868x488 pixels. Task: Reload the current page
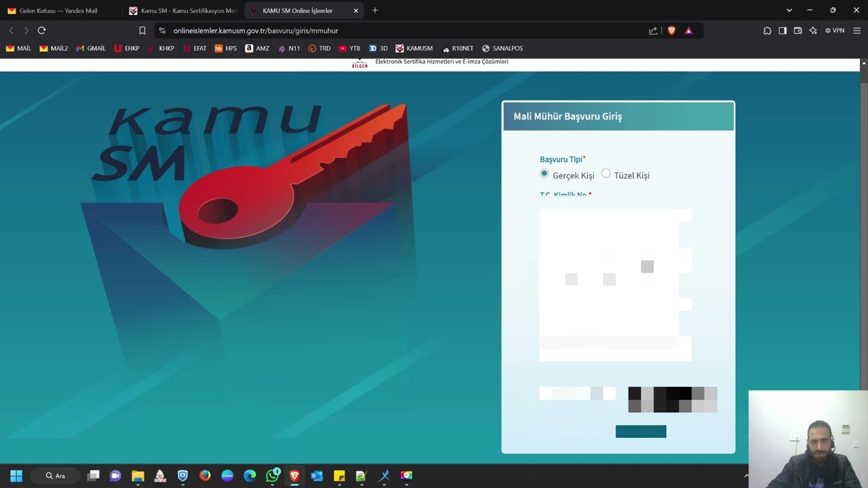(41, 30)
